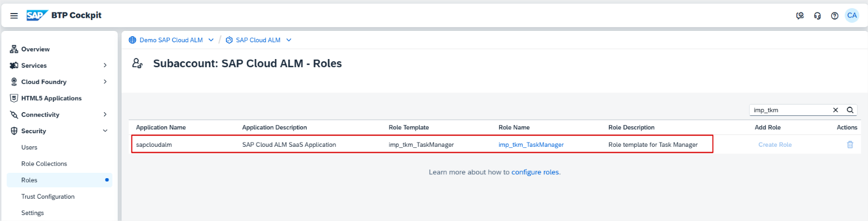The width and height of the screenshot is (868, 221).
Task: Open the support headset icon
Action: point(817,16)
